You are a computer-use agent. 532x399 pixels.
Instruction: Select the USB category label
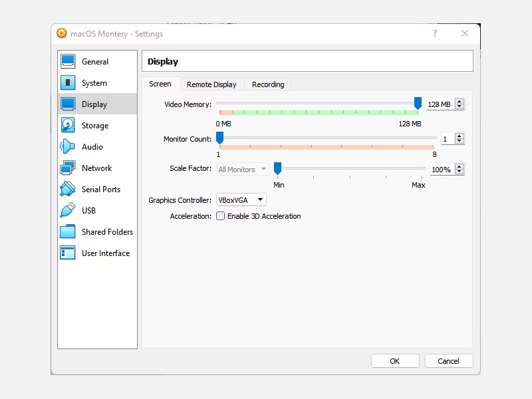tap(88, 211)
